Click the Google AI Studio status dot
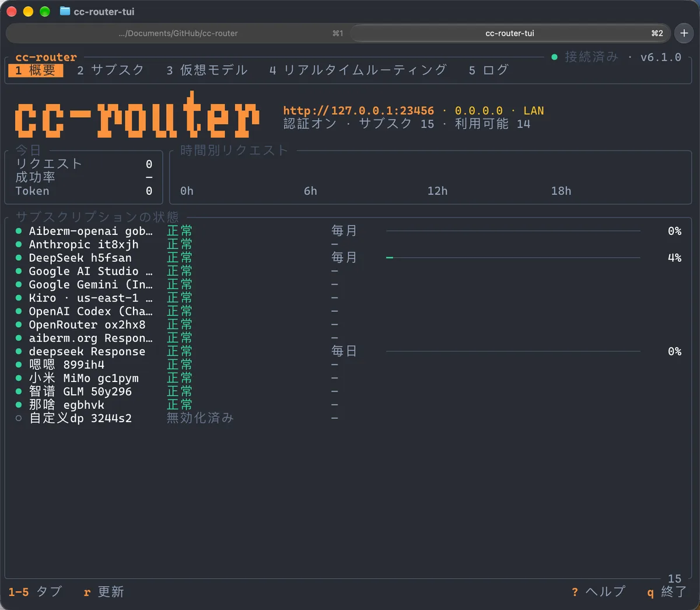 click(19, 271)
